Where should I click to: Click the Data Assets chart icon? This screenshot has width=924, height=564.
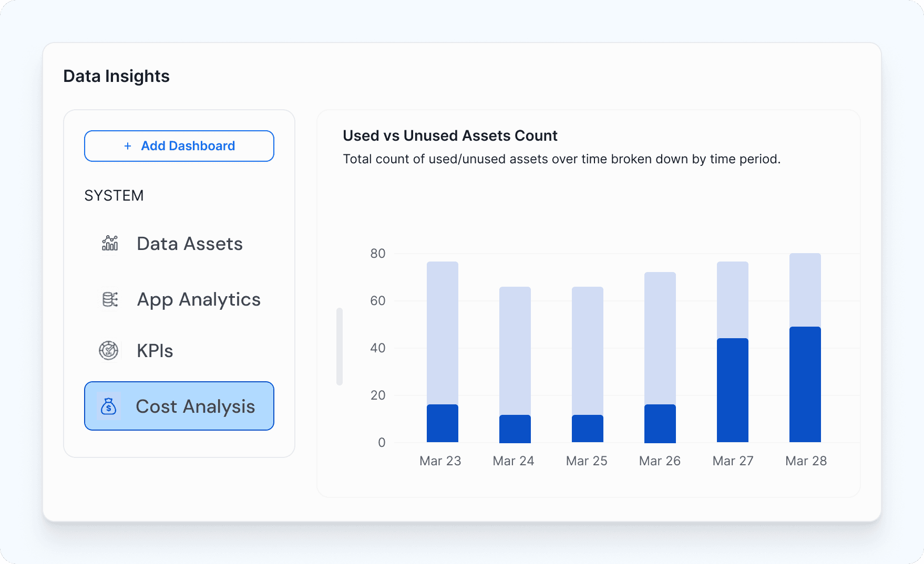point(110,243)
